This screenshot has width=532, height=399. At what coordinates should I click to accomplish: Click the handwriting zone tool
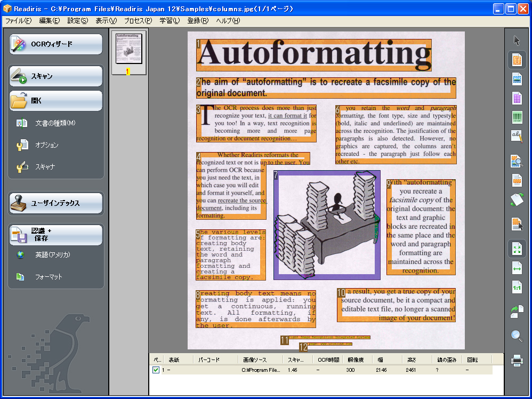click(x=517, y=136)
